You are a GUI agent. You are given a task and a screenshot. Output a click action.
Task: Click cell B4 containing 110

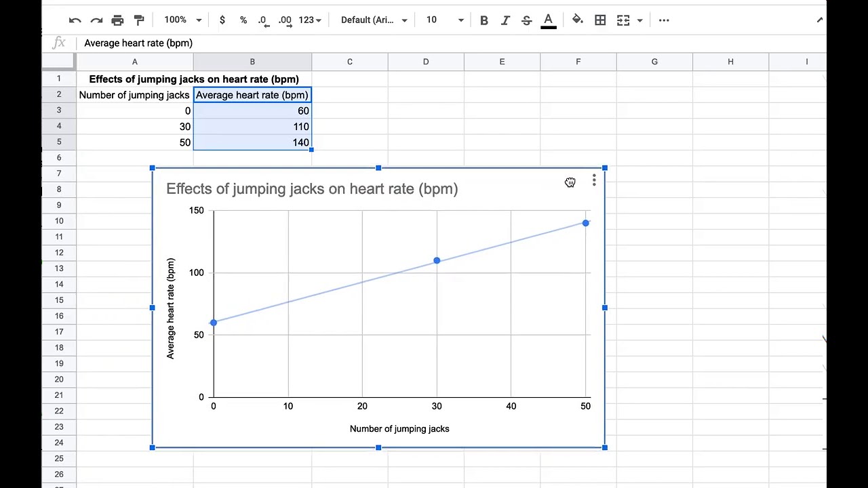tap(252, 127)
